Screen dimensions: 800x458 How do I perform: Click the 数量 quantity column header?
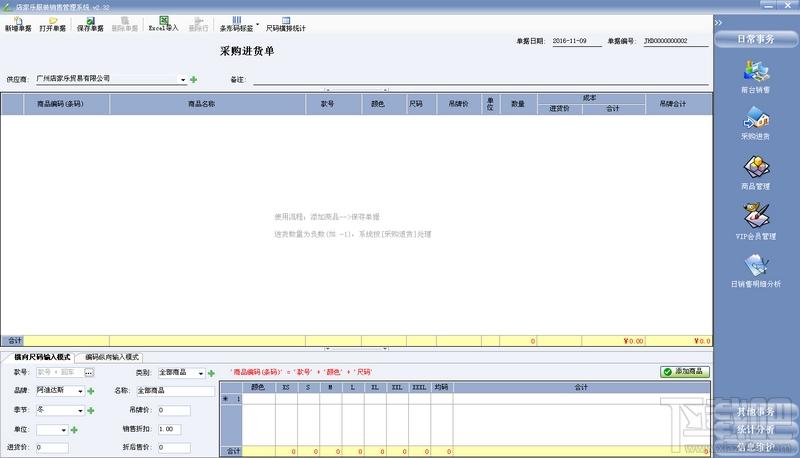coord(519,104)
